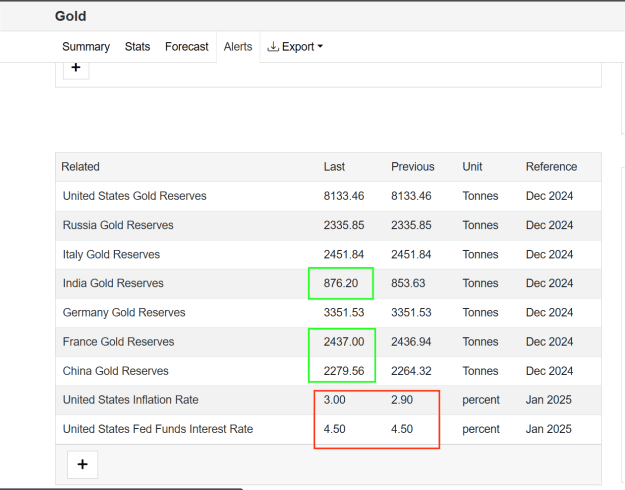Select the inflation rate last value 3.00
This screenshot has width=625, height=490.
click(x=334, y=399)
